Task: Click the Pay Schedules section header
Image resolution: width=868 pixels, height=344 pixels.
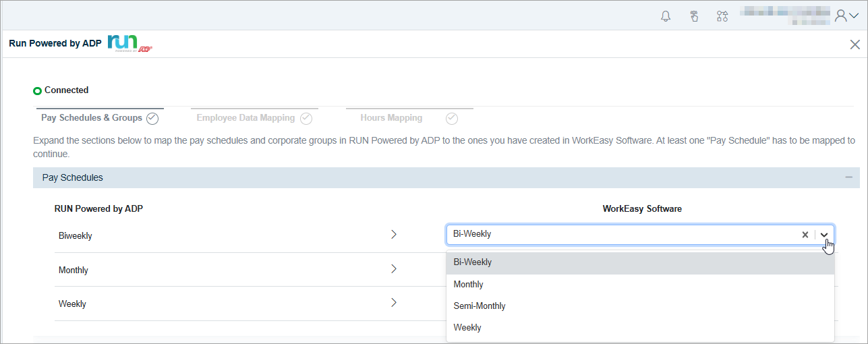Action: click(x=446, y=177)
